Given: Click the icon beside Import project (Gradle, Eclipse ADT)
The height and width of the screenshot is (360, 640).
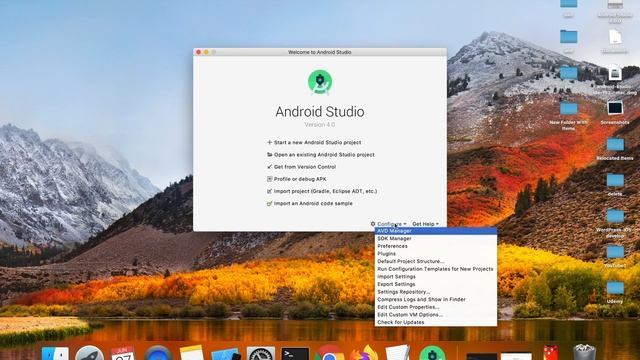Looking at the screenshot, I should 269,191.
